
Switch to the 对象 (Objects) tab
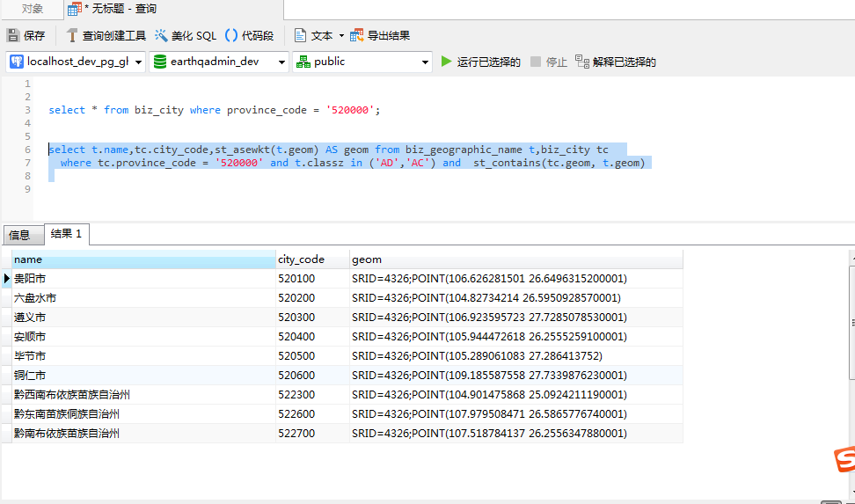[x=32, y=9]
